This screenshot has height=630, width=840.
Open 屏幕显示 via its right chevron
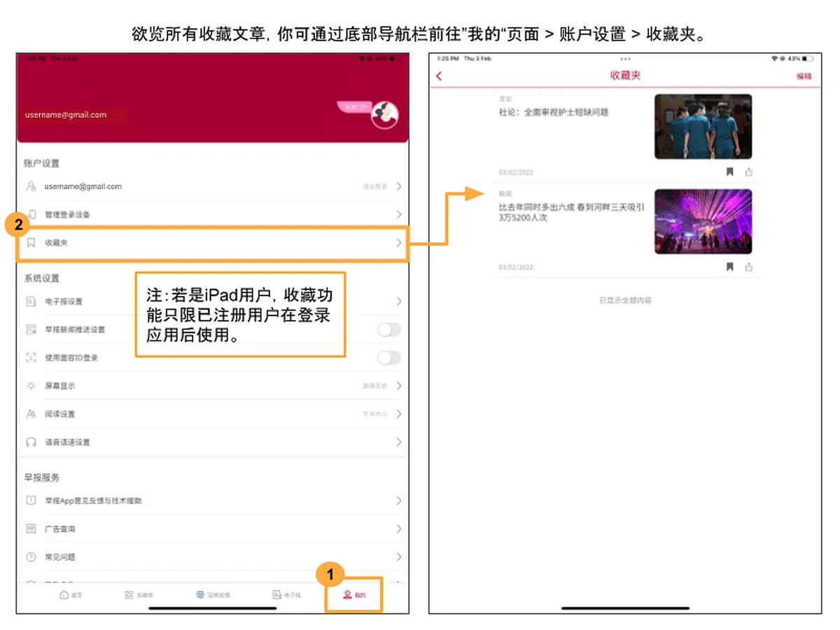click(398, 386)
